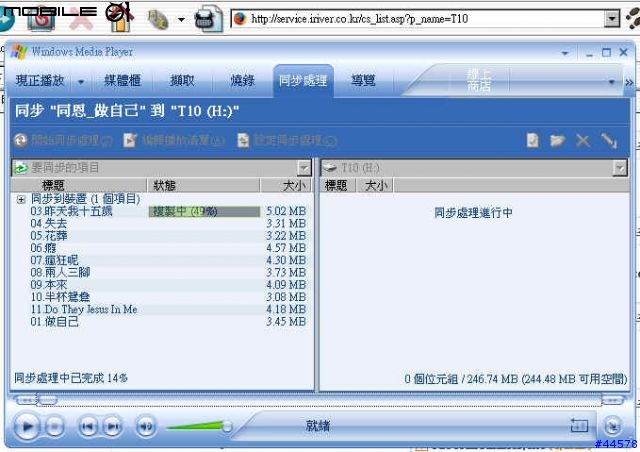
Task: Open the quick access menu arrow in title bar
Action: click(564, 53)
